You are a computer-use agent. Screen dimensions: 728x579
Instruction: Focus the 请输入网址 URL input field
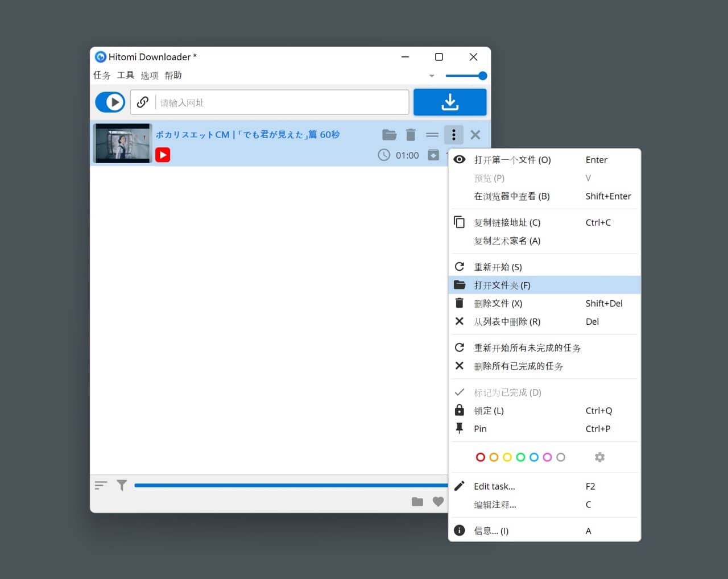pyautogui.click(x=282, y=102)
